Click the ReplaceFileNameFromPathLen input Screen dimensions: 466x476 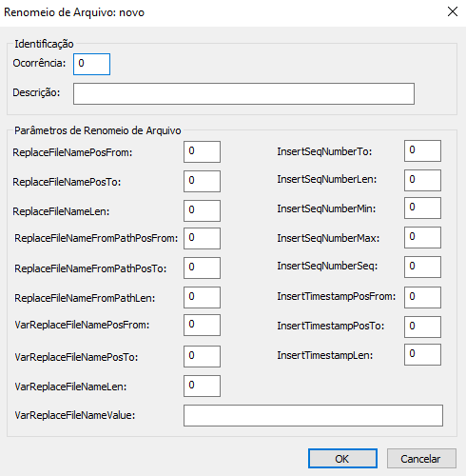pos(202,297)
